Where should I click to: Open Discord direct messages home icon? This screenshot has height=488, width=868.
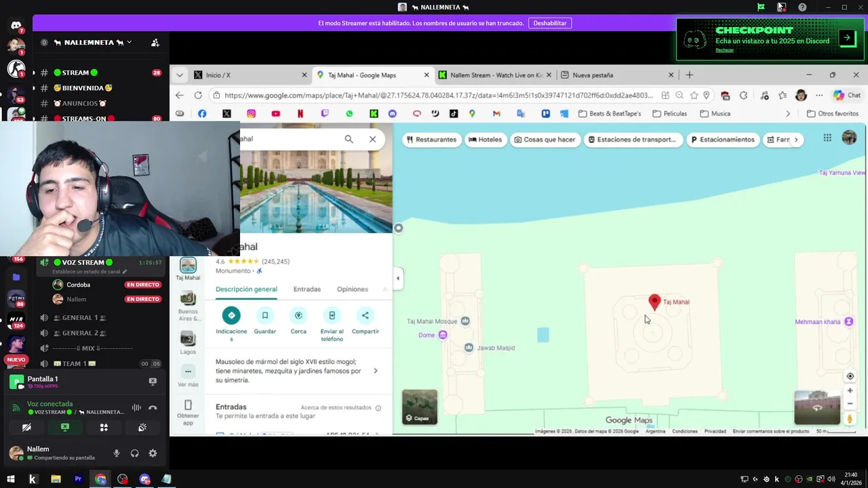pos(16,26)
